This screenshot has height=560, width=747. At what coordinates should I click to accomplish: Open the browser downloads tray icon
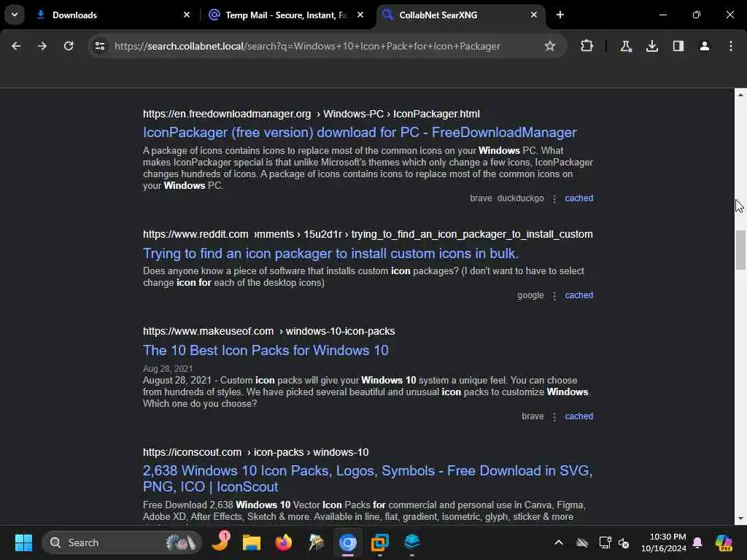coord(652,46)
